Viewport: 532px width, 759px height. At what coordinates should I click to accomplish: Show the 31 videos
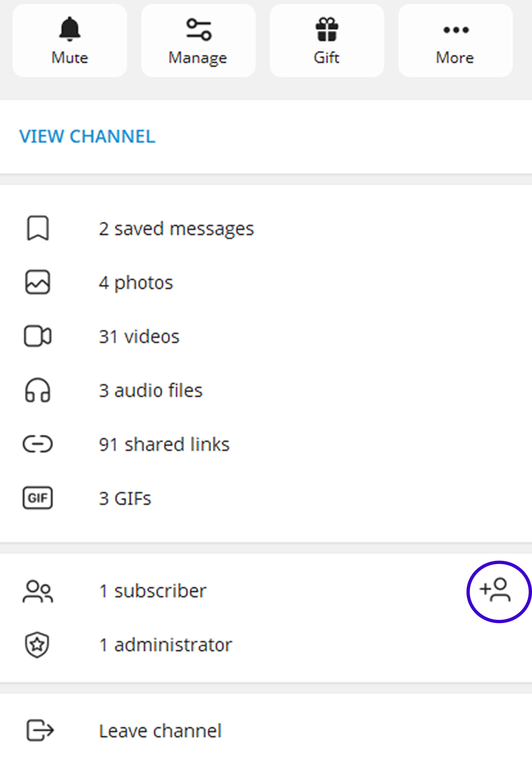coord(139,337)
